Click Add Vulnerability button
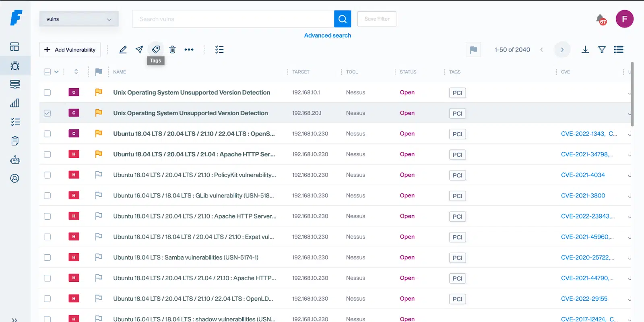Viewport: 644px width, 322px height. (70, 50)
